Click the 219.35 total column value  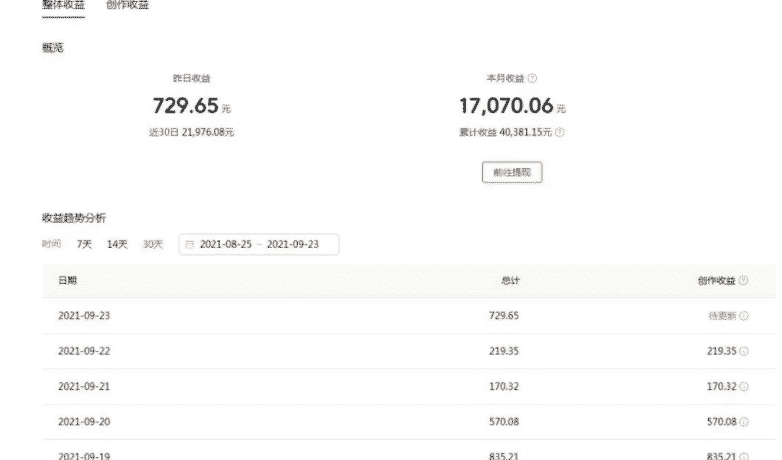pyautogui.click(x=504, y=351)
